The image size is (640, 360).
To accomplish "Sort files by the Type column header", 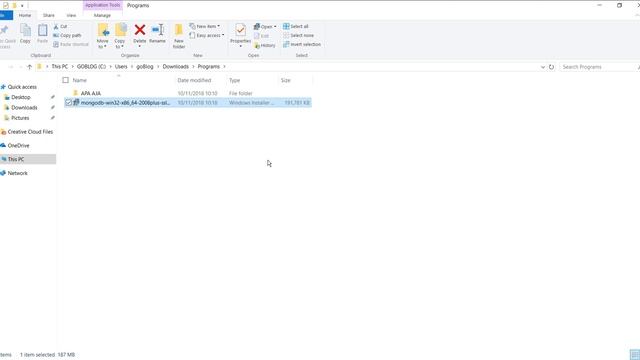I will coord(234,80).
